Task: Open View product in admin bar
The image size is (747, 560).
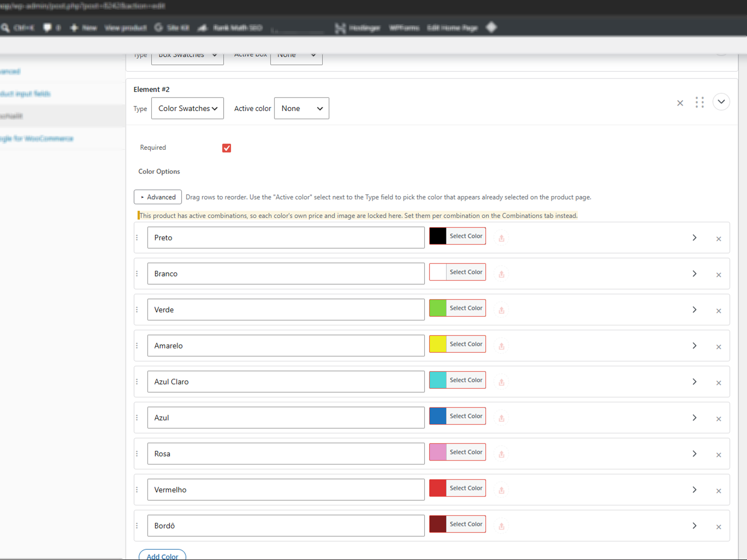Action: coord(126,28)
